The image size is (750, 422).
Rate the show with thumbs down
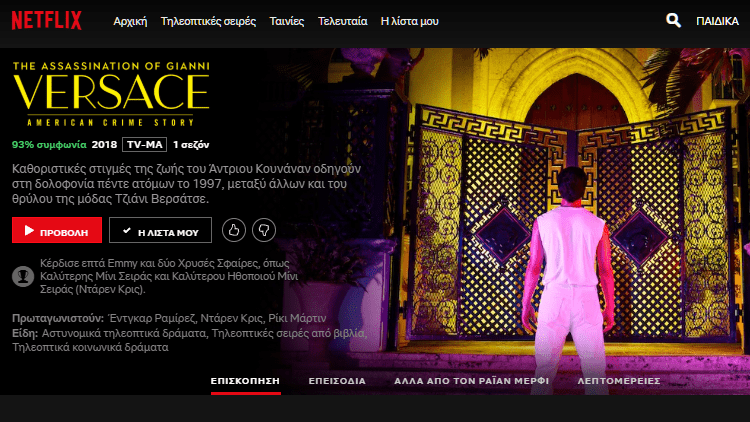[264, 230]
